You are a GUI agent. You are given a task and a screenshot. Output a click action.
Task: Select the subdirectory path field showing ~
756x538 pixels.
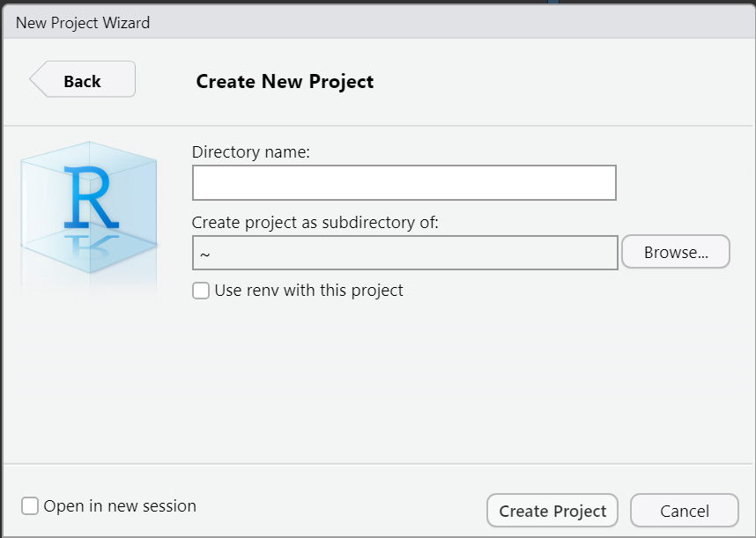coord(405,253)
